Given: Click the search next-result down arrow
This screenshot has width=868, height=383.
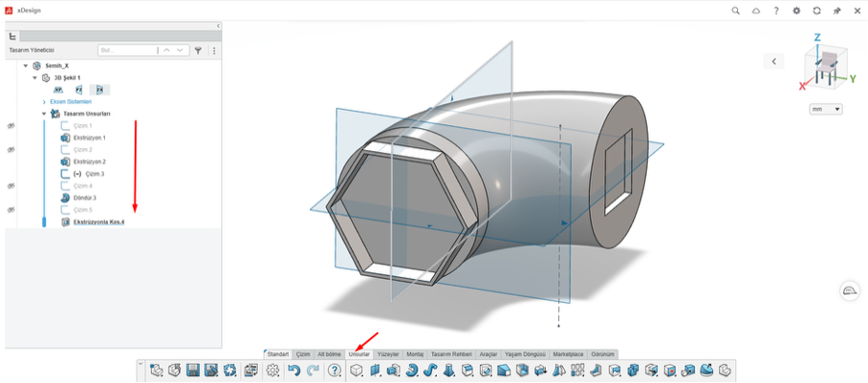Looking at the screenshot, I should pyautogui.click(x=179, y=50).
